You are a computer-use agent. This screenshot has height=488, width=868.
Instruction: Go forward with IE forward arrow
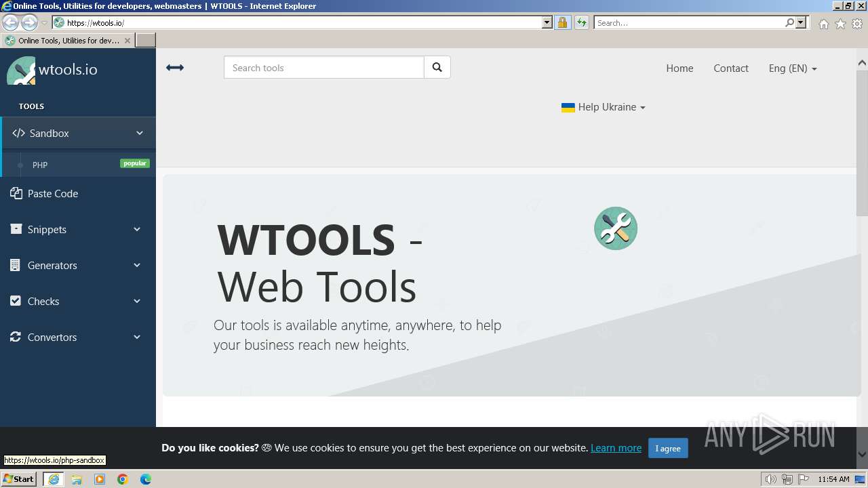click(29, 22)
